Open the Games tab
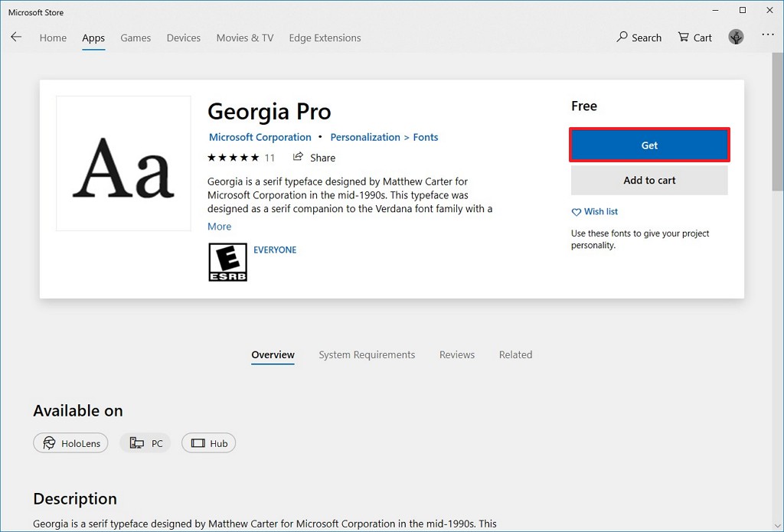Image resolution: width=784 pixels, height=532 pixels. point(136,38)
